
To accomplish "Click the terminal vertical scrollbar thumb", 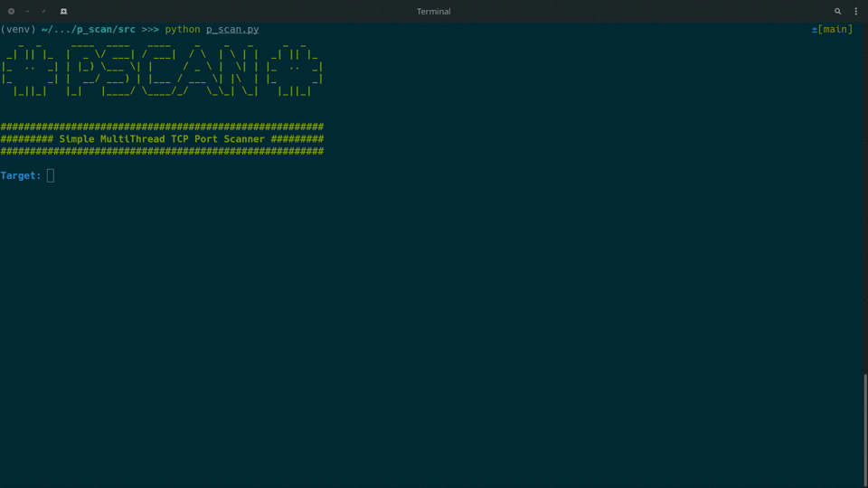I will pos(865,429).
